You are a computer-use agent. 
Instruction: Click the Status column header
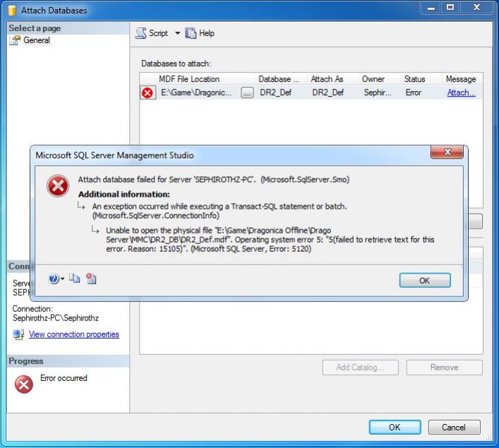tap(421, 79)
